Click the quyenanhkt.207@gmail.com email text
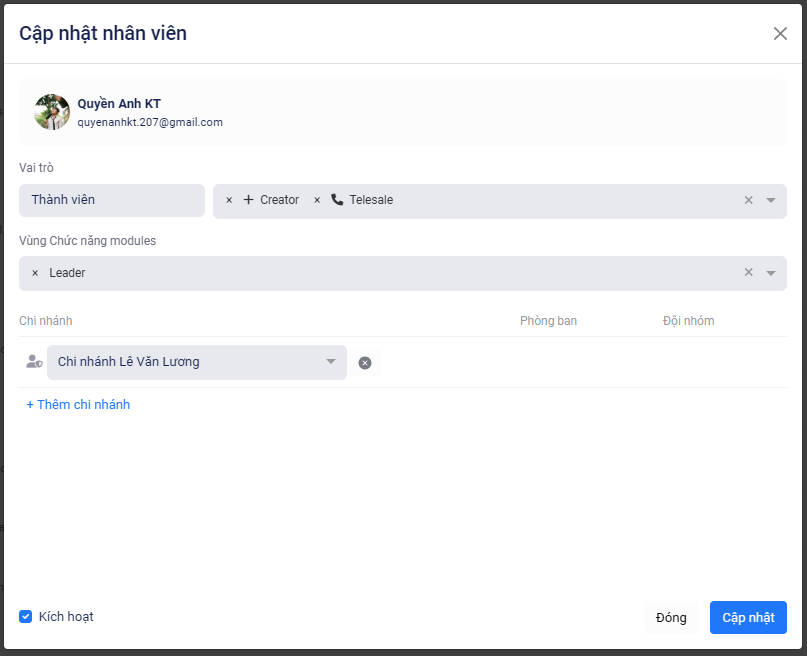 coord(150,122)
